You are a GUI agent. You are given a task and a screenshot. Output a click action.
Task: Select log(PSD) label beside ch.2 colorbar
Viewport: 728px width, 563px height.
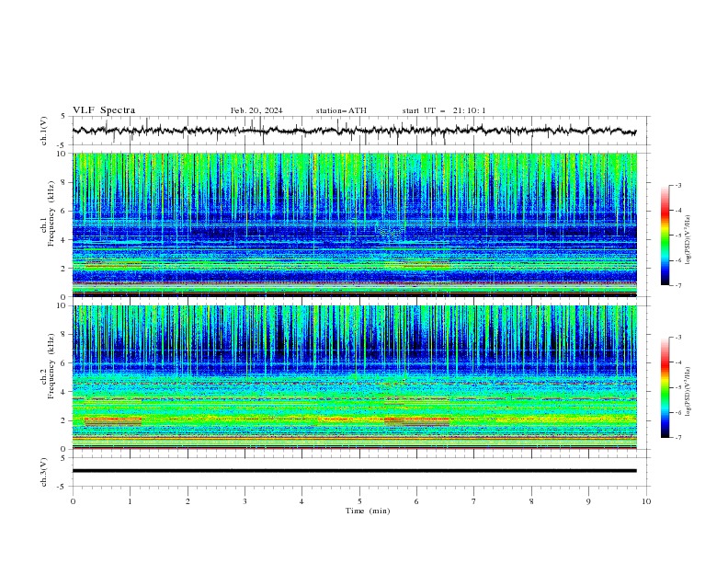pos(688,391)
